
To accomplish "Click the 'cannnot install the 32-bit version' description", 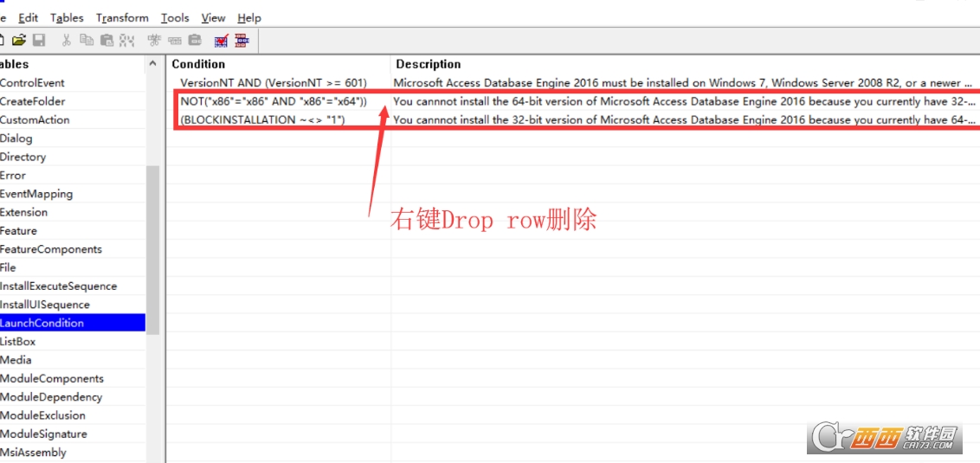I will click(685, 120).
